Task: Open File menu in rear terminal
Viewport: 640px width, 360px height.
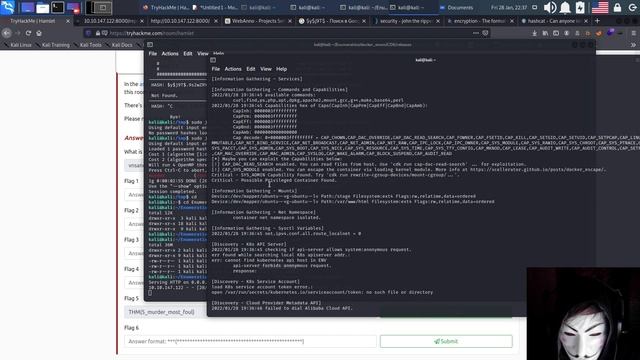Action: click(x=153, y=53)
